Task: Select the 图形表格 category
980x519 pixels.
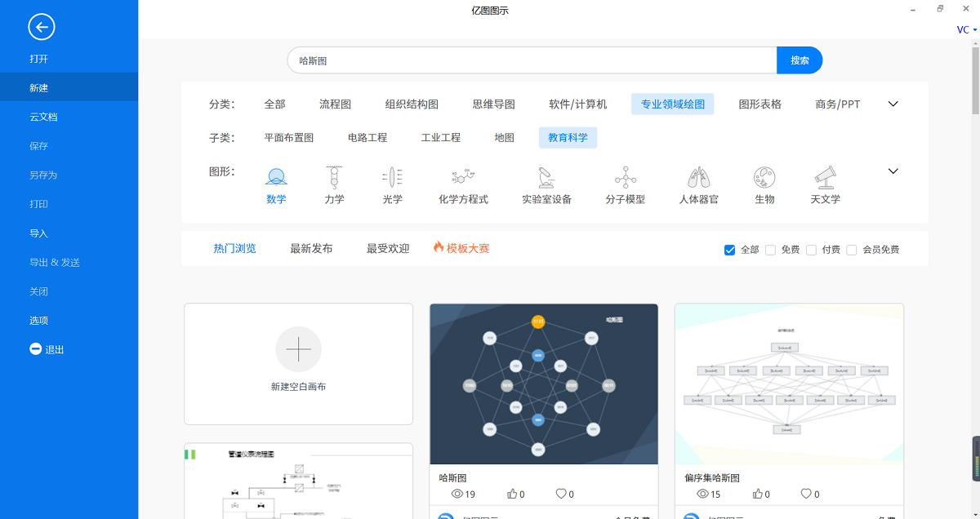Action: coord(760,104)
